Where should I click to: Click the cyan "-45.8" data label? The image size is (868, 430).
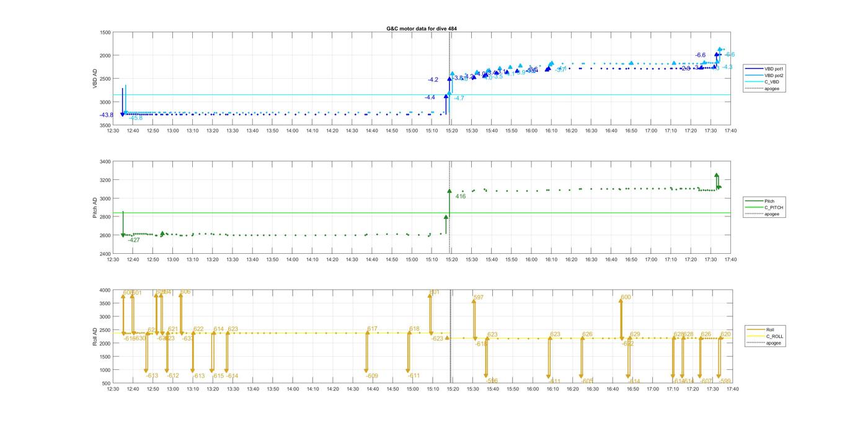pos(135,118)
